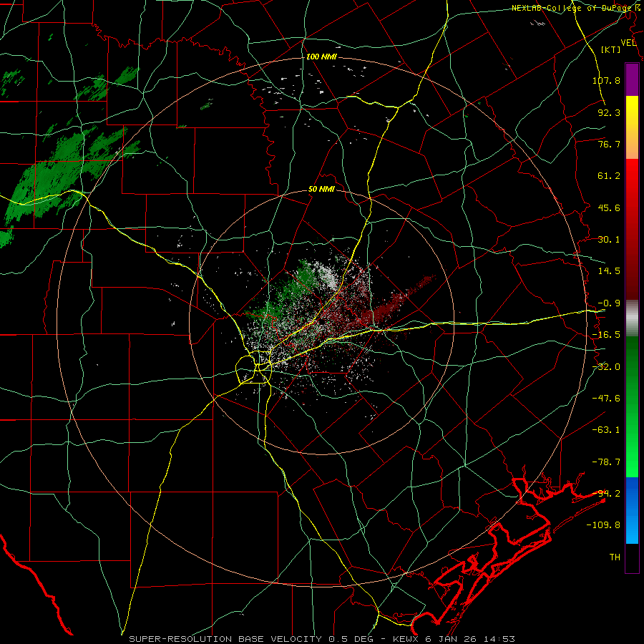
Task: Click the -78.7 velocity scale value
Action: pyautogui.click(x=606, y=462)
